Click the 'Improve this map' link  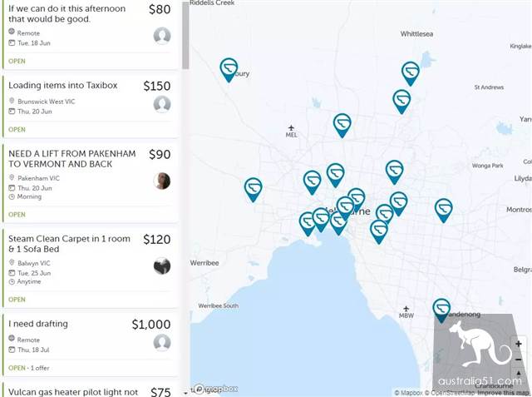[501, 392]
